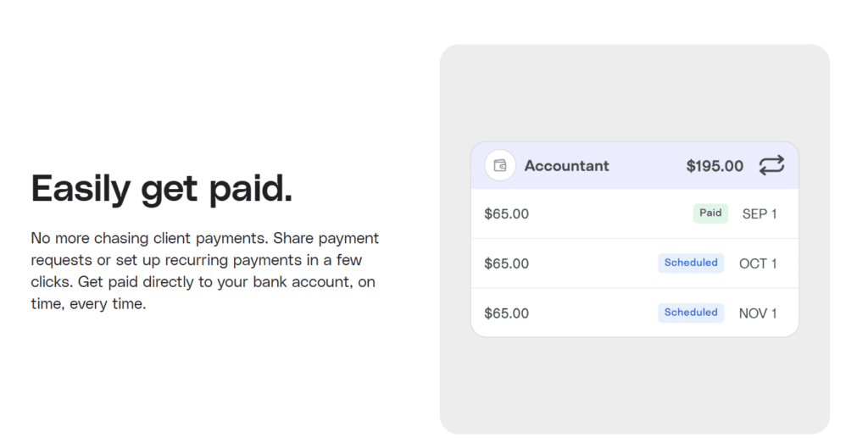
Task: Click the "Easily get paid." heading
Action: click(x=162, y=188)
